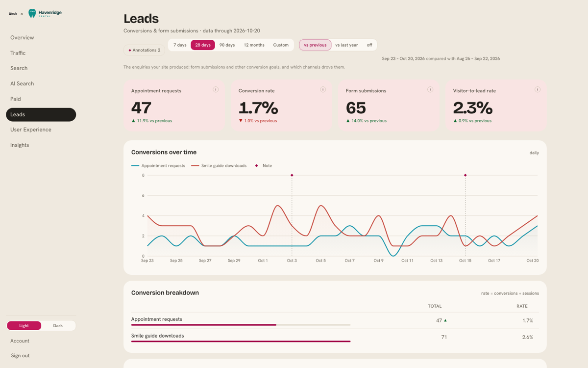The height and width of the screenshot is (368, 588).
Task: Toggle Note legend entry
Action: [264, 166]
